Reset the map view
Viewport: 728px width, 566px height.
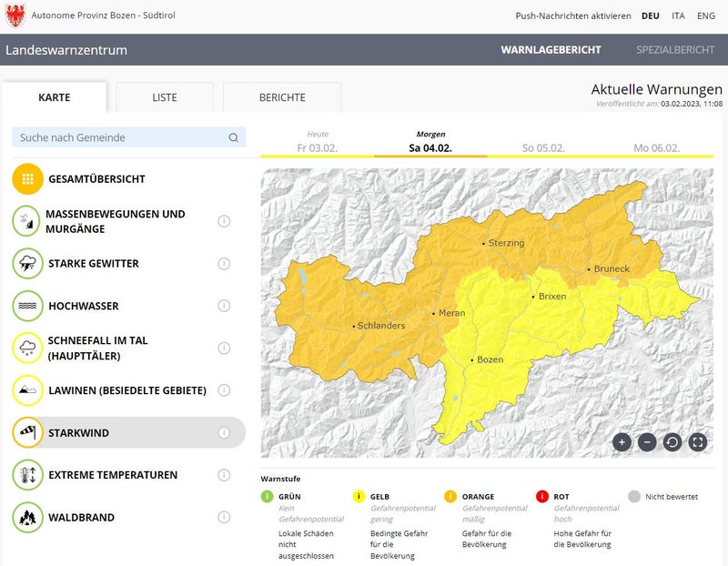click(672, 442)
